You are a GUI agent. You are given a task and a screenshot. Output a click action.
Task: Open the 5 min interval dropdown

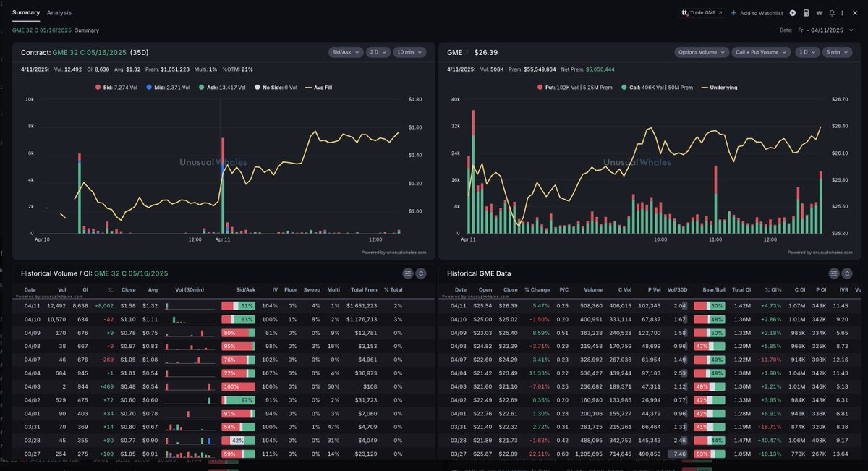837,52
